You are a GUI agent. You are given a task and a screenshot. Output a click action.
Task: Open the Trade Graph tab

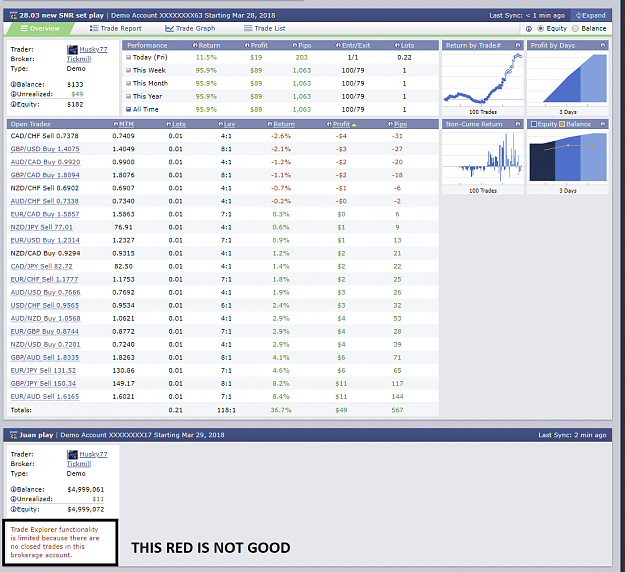[190, 29]
